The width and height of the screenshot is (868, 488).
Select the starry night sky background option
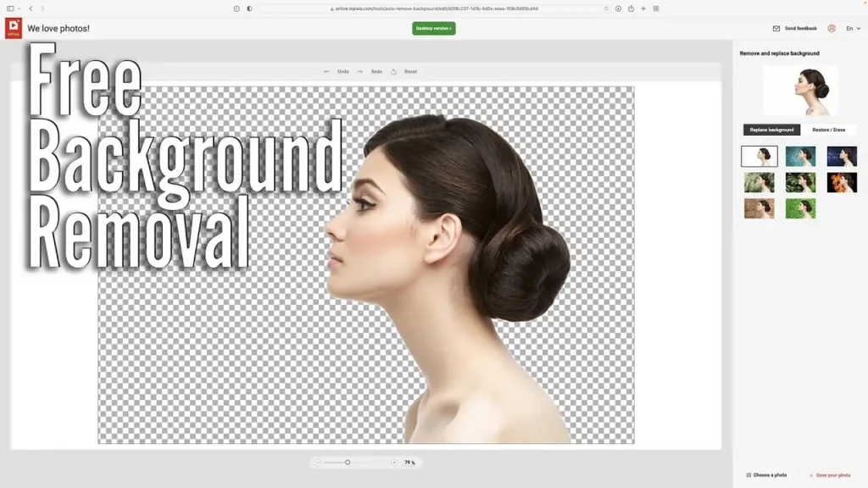point(842,156)
